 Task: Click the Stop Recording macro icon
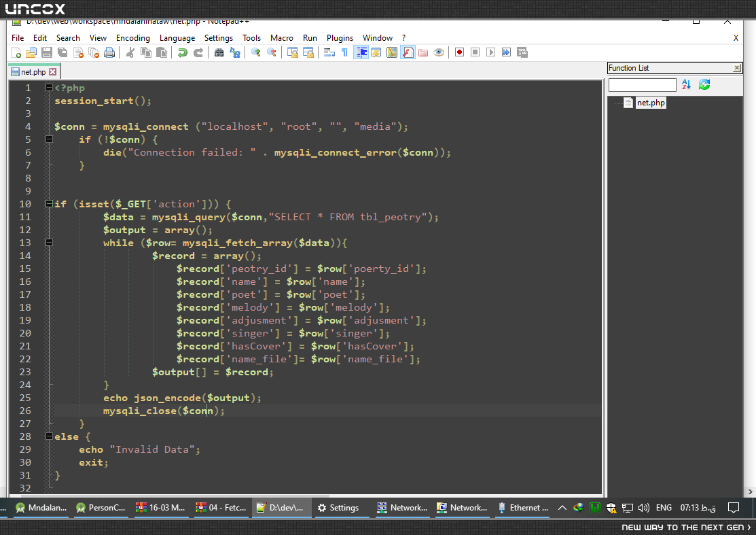pyautogui.click(x=475, y=52)
